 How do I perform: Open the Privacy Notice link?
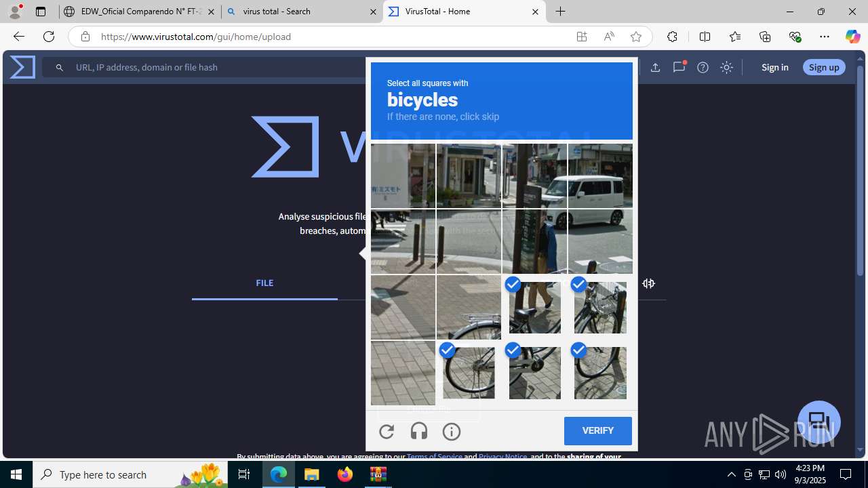point(502,457)
